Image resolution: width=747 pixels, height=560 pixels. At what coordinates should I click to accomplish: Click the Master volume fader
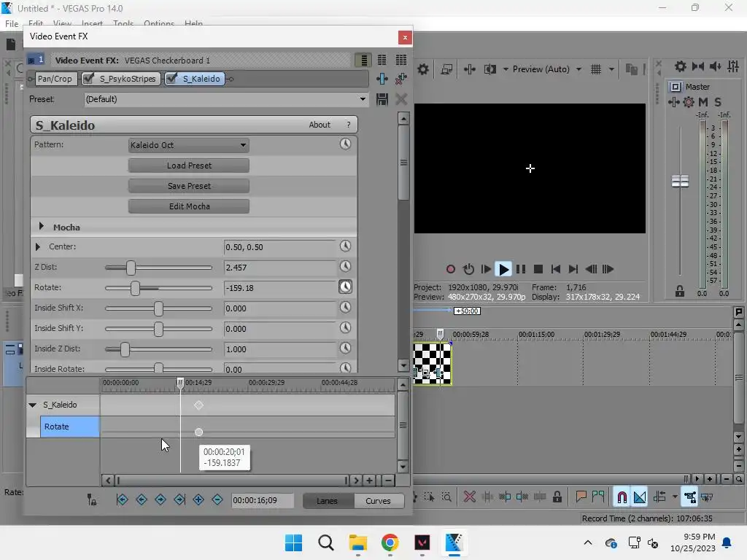680,181
